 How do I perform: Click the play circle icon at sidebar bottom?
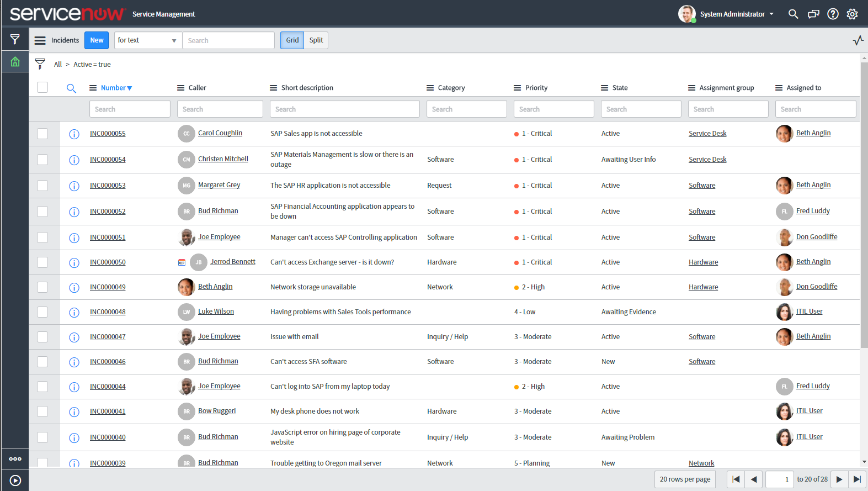coord(15,481)
